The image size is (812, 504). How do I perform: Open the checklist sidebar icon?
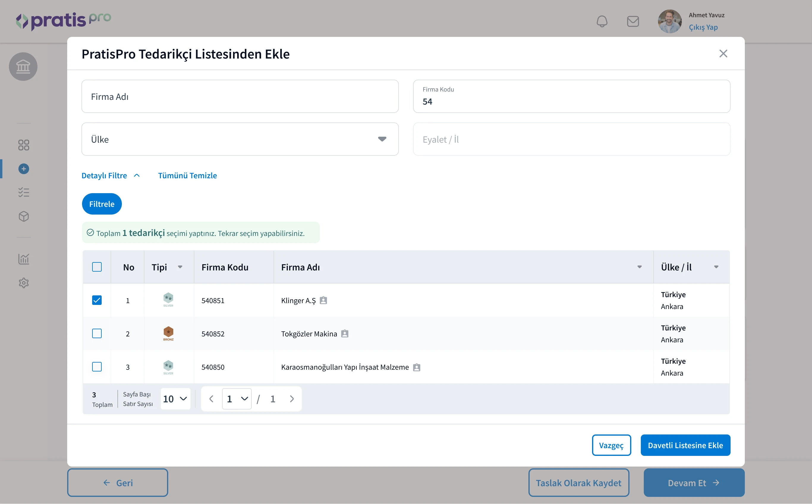(x=24, y=192)
